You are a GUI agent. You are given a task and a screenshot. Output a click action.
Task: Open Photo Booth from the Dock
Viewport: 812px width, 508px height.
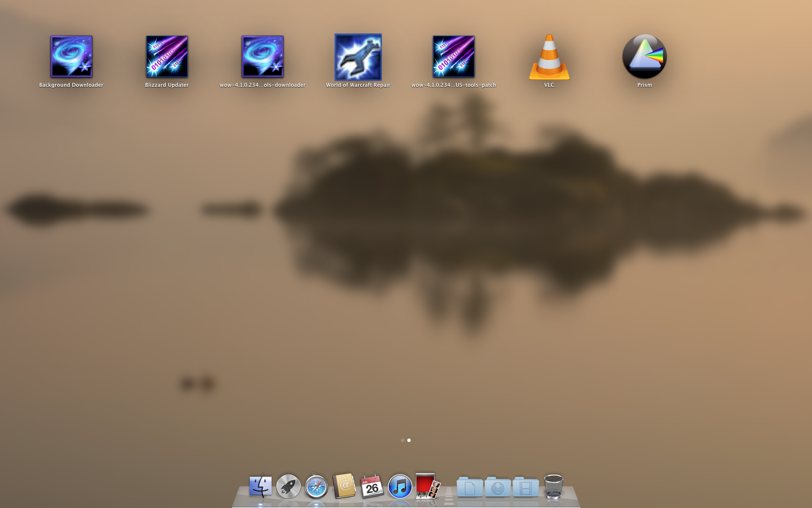point(428,486)
